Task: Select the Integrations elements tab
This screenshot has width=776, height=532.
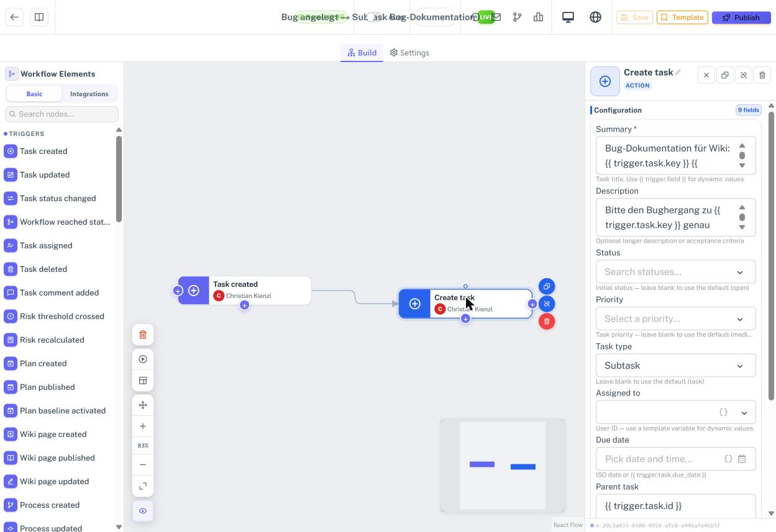Action: pyautogui.click(x=89, y=94)
